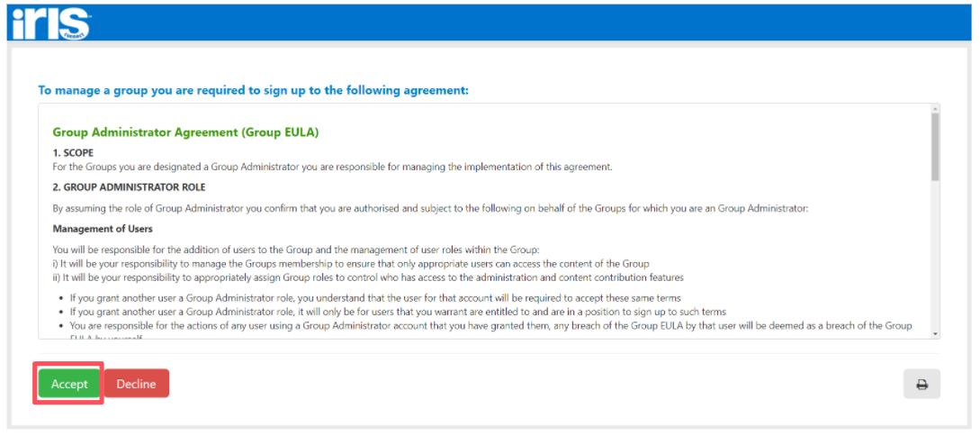Click the IRIS Connect logo
Screen dimensions: 980x436
click(x=50, y=23)
